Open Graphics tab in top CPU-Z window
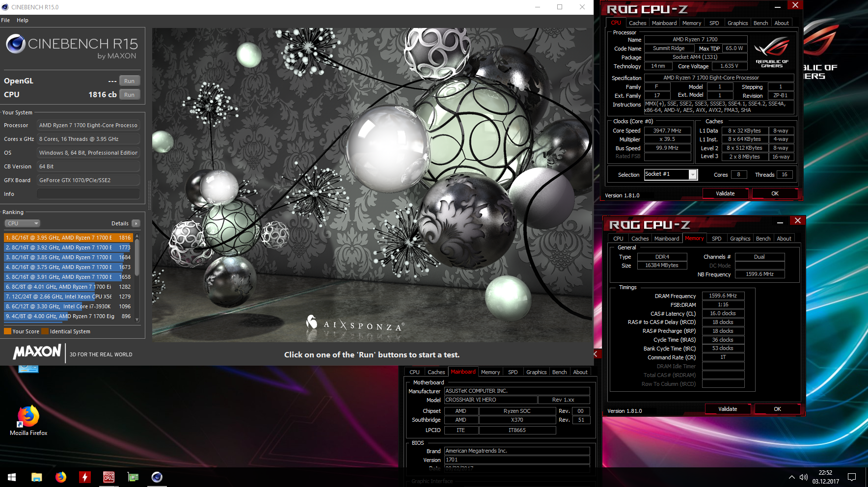The image size is (868, 487). click(x=738, y=23)
